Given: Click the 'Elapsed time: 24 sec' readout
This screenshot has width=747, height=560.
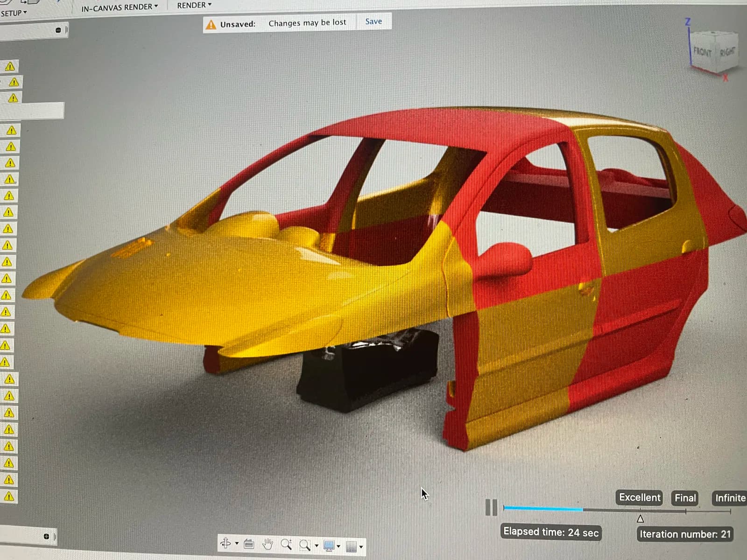Looking at the screenshot, I should [551, 532].
